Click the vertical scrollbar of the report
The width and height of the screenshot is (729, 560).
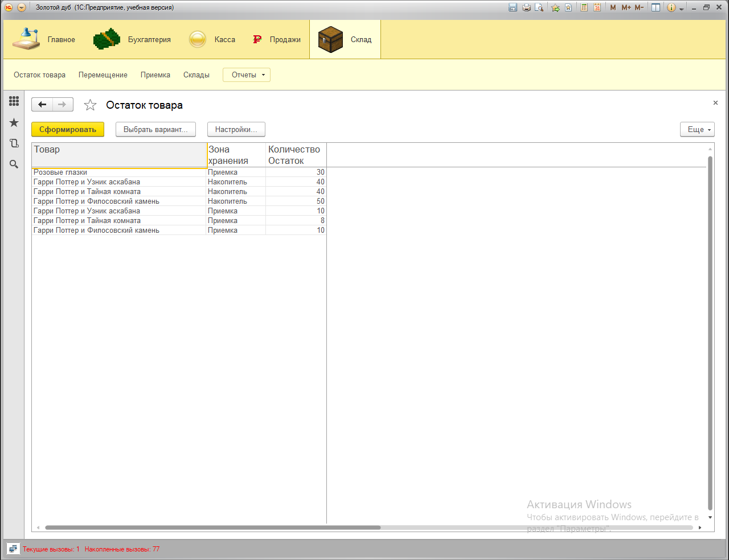(710, 333)
